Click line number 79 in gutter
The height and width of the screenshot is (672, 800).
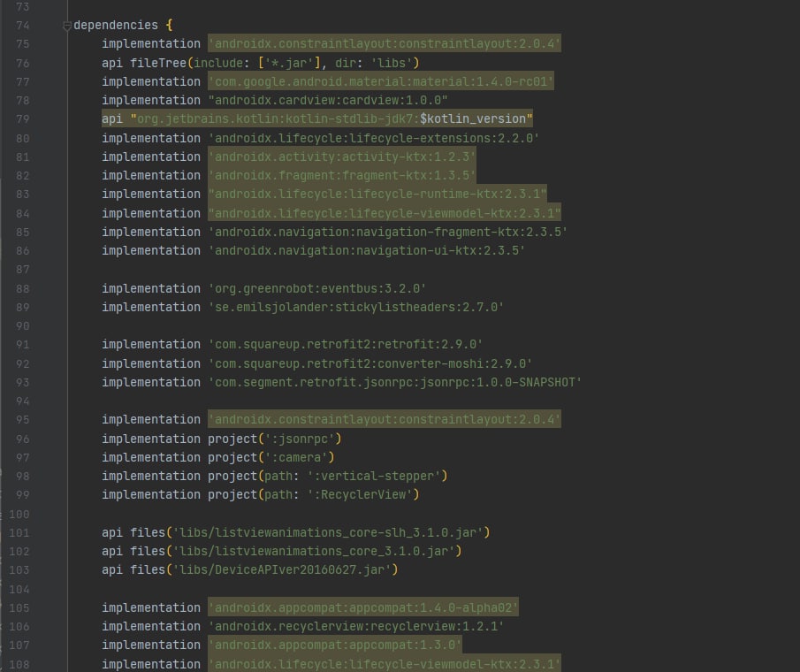pos(22,118)
